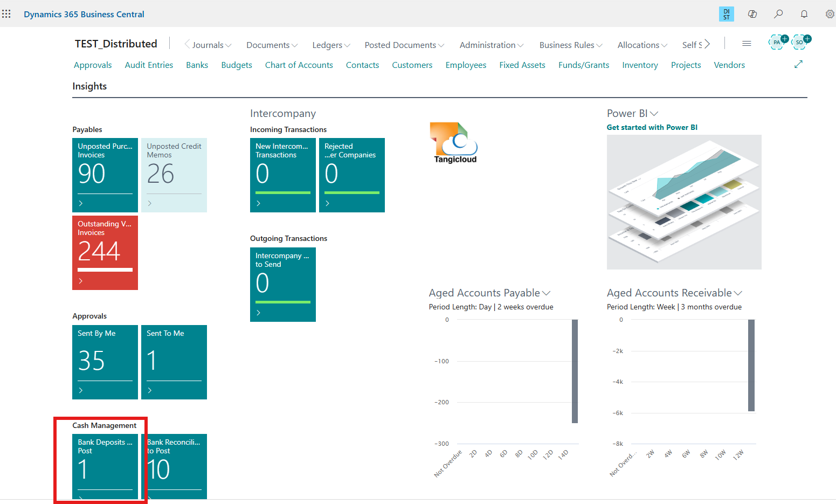Open the notifications bell icon
Viewport: 836px width, 504px height.
[804, 14]
